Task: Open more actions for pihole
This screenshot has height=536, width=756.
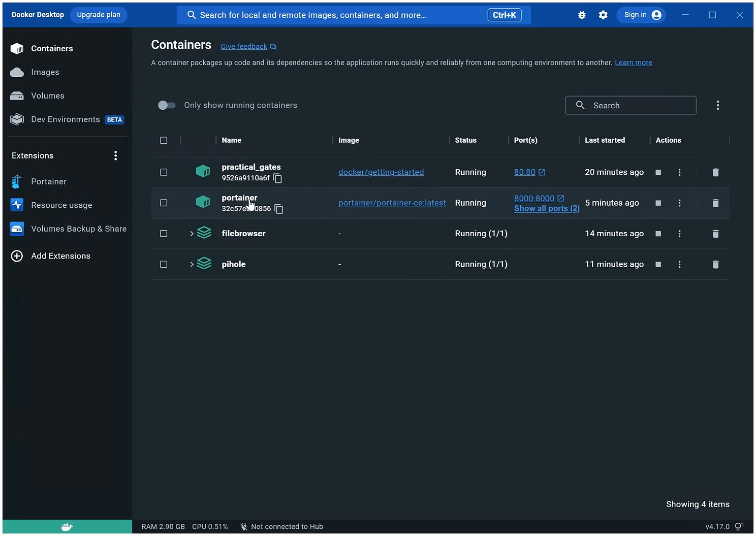Action: pos(679,264)
